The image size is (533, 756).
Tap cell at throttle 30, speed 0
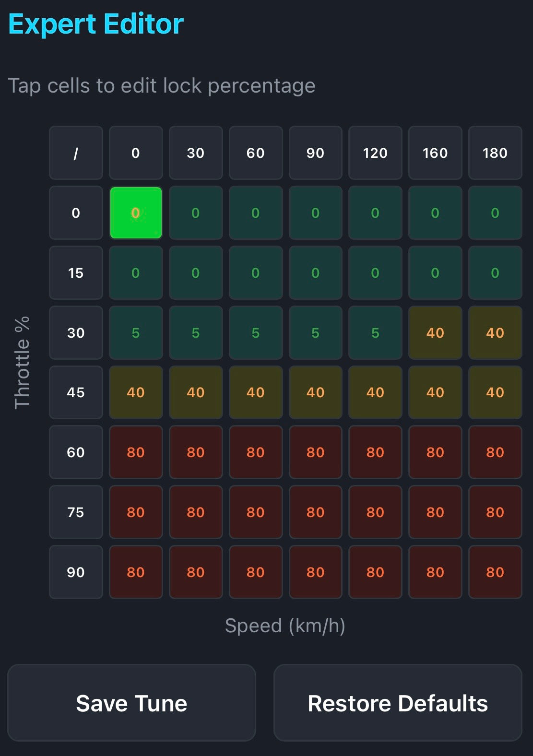click(x=136, y=333)
